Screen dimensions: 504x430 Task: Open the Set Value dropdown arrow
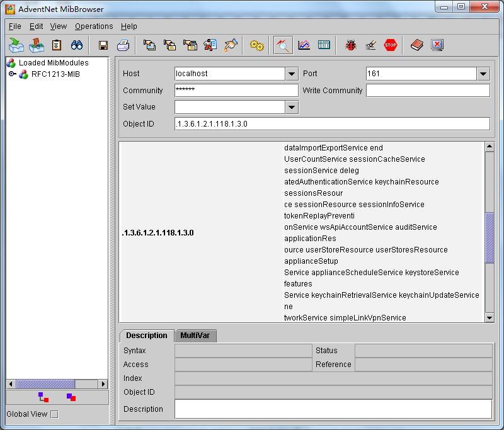click(x=292, y=107)
